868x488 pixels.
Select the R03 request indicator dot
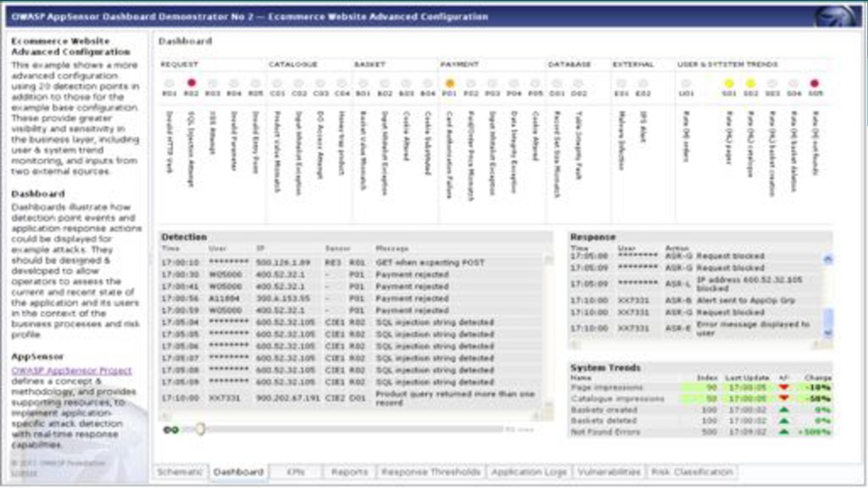tap(213, 83)
